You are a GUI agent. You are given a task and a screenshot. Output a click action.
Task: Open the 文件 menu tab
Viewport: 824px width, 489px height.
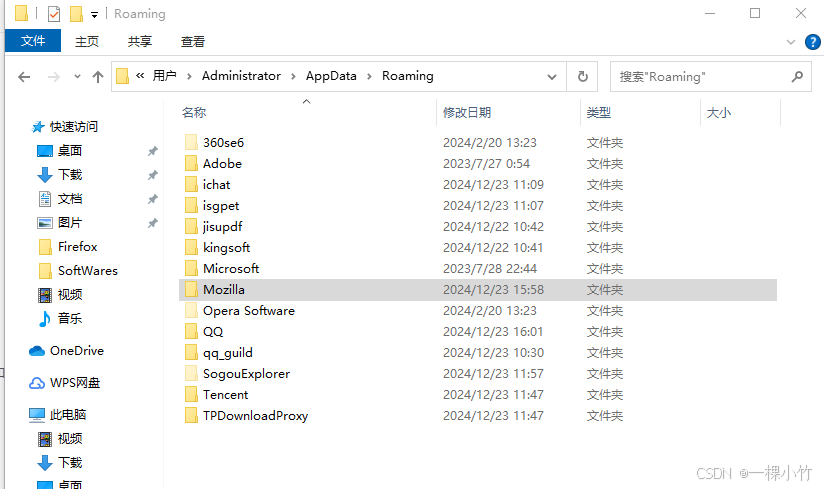33,41
